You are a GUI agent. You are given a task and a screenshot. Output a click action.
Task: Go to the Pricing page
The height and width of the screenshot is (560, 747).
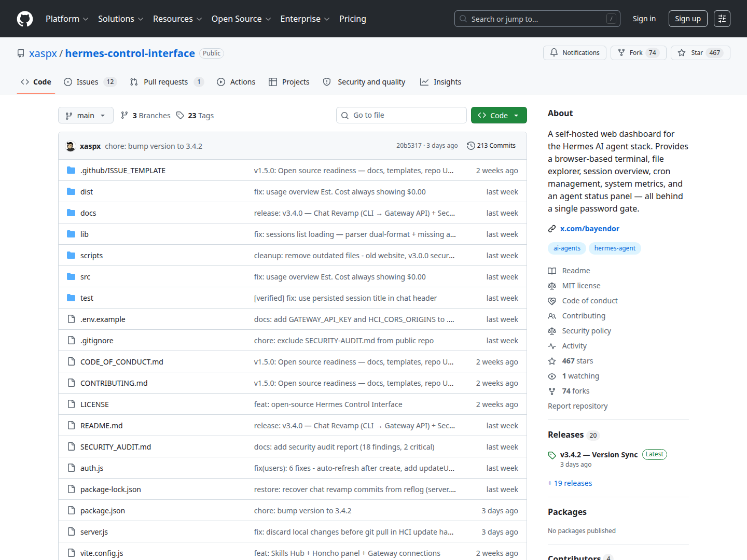point(353,19)
